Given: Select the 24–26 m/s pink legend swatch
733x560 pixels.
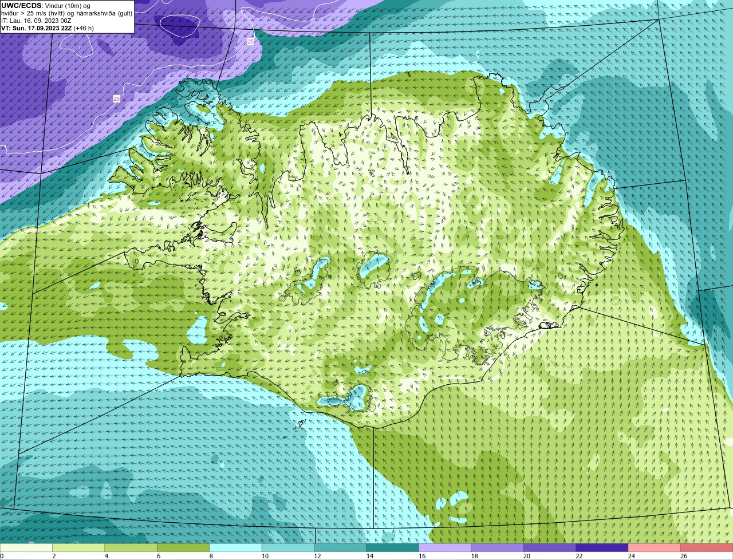Looking at the screenshot, I should [655, 547].
